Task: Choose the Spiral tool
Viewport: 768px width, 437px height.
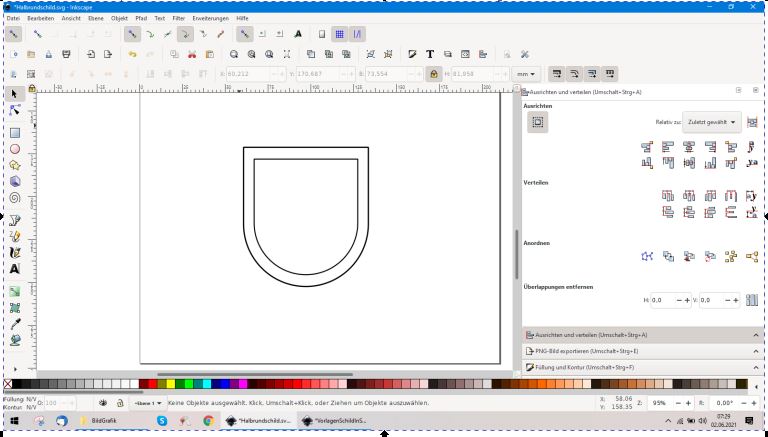Action: click(x=15, y=198)
